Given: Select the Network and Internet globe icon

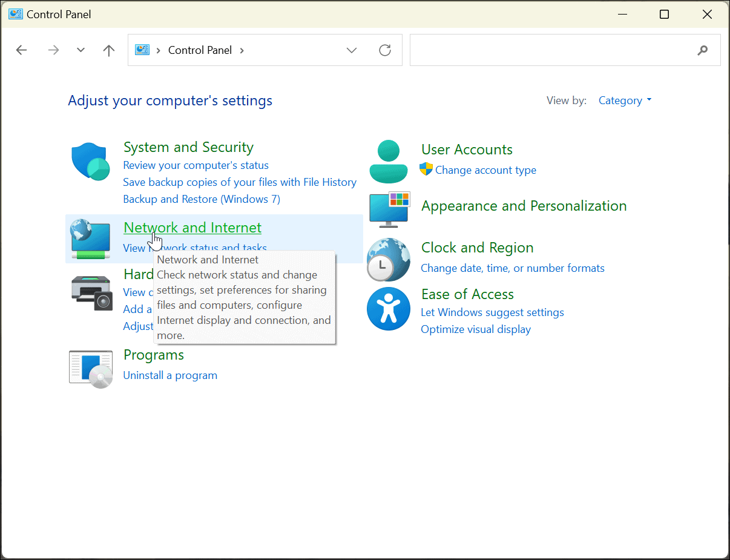Looking at the screenshot, I should pyautogui.click(x=90, y=239).
